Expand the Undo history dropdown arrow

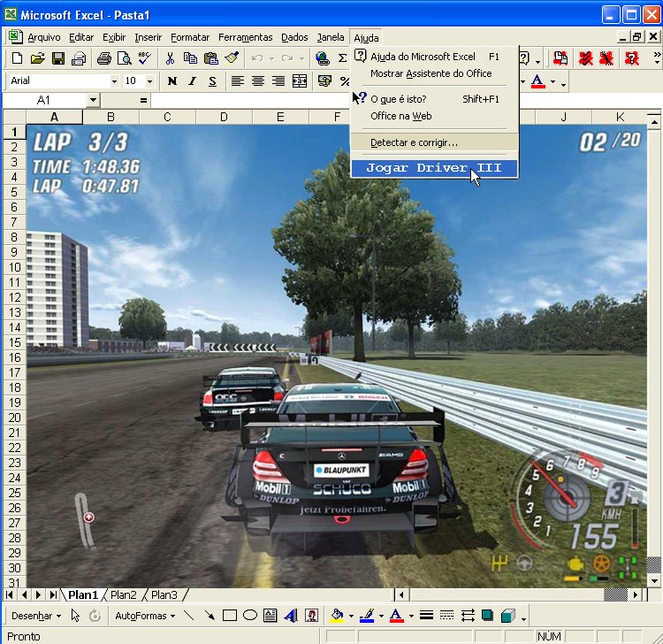point(272,58)
